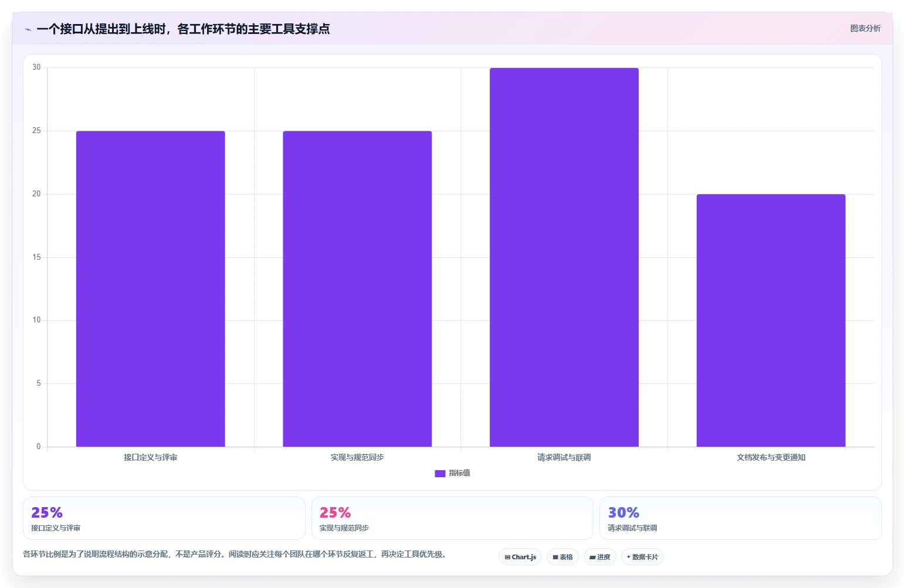This screenshot has height=588, width=905.
Task: Click the 图表分析 label in the header
Action: [865, 28]
